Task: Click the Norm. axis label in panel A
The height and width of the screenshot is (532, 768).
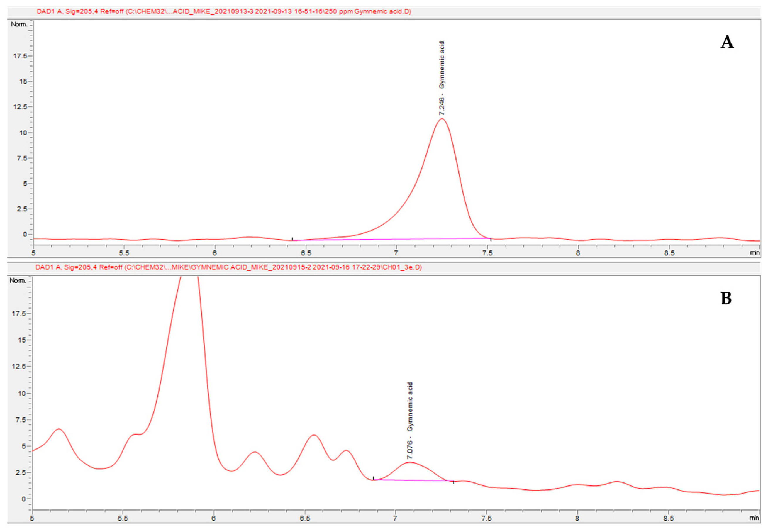Action: [x=19, y=24]
